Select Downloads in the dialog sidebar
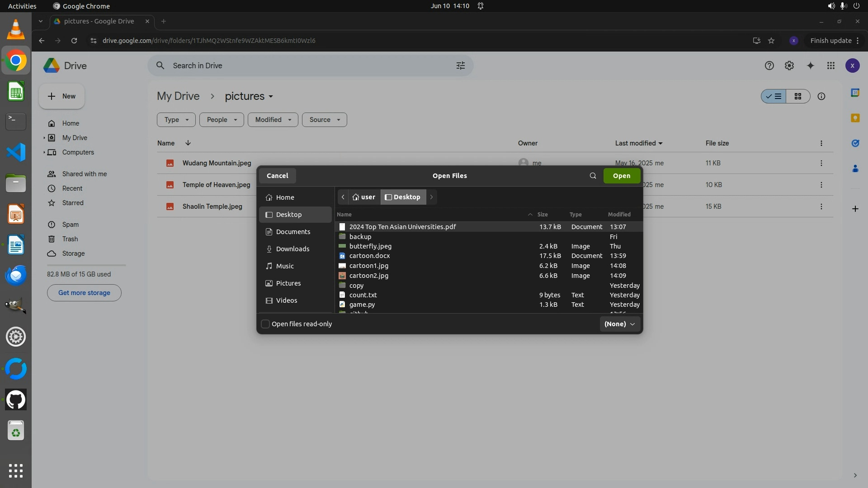 (292, 249)
